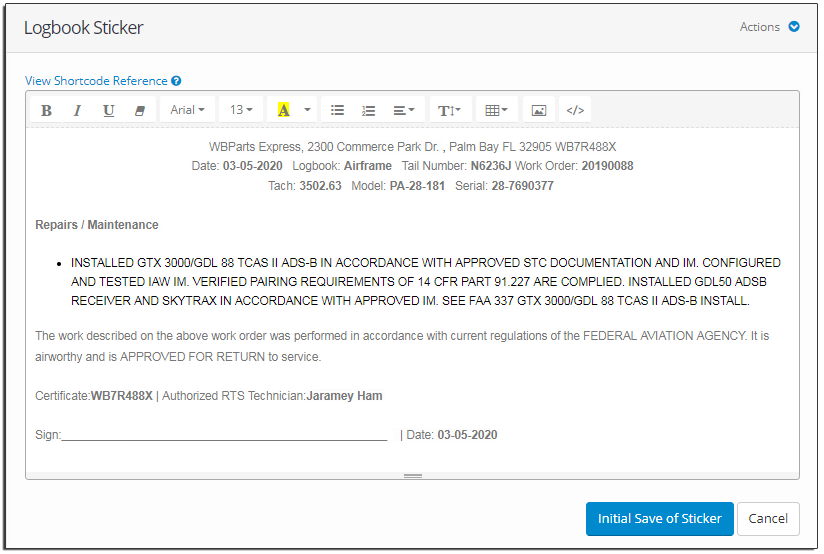The image size is (824, 554).
Task: Open the font size 13 dropdown
Action: coord(241,110)
